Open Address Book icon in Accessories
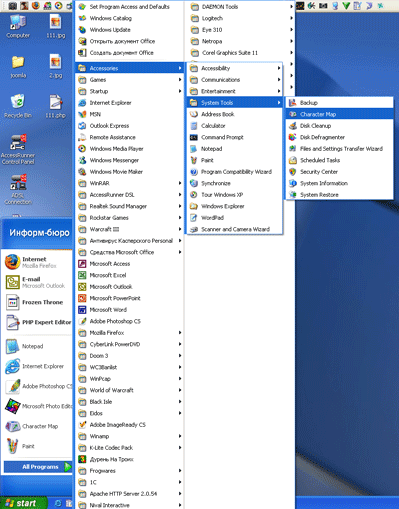Viewport: 399px width, 509px height. [194, 114]
